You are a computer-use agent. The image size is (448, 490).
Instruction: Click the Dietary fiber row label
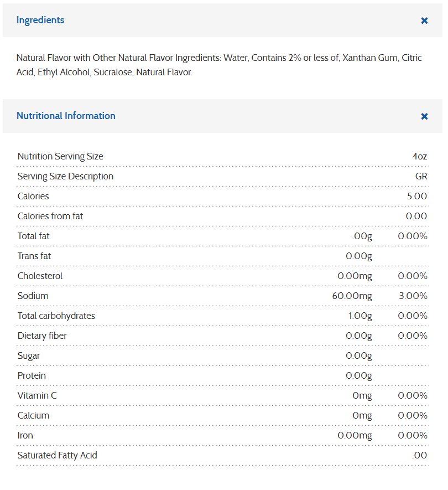click(x=42, y=336)
